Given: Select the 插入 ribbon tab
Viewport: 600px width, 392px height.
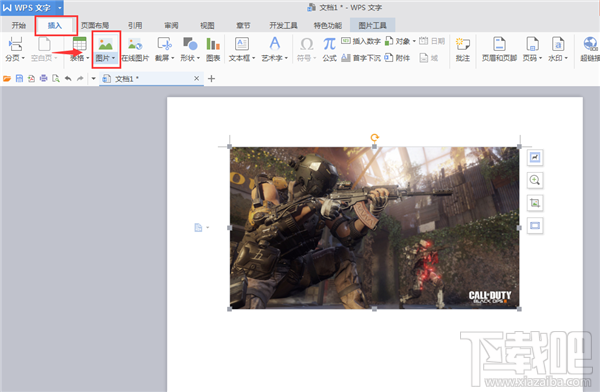Looking at the screenshot, I should click(55, 25).
